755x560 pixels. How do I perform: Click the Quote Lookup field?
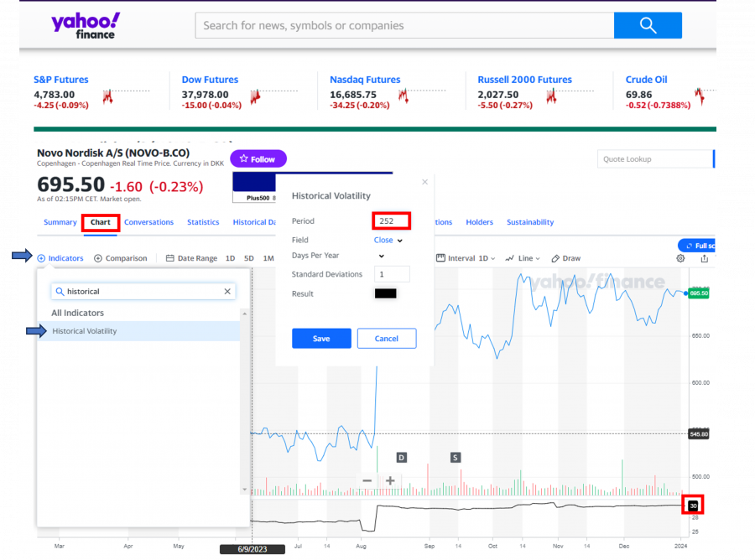(655, 158)
